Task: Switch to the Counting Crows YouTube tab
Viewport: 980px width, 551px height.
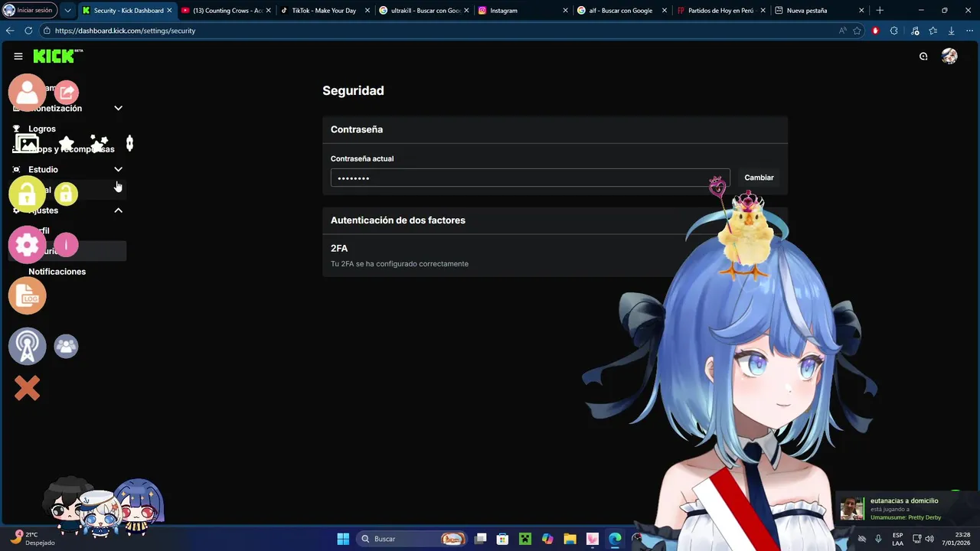Action: [x=226, y=11]
